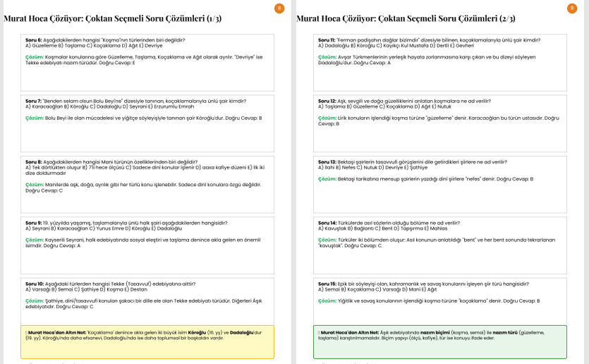
Task: Select the Soru 15 question box
Action: coord(439,301)
